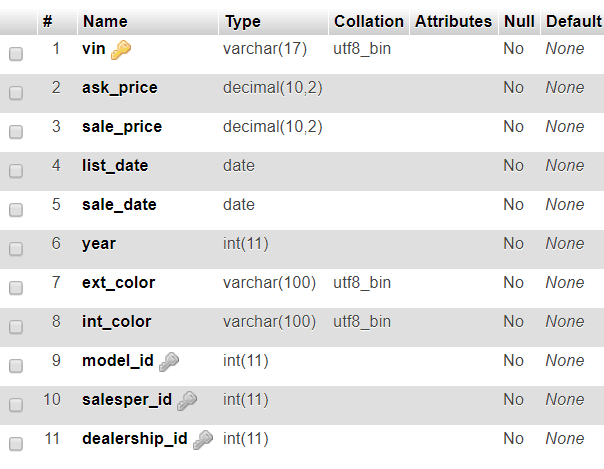Click the gold primary key icon beside vin

pos(121,50)
